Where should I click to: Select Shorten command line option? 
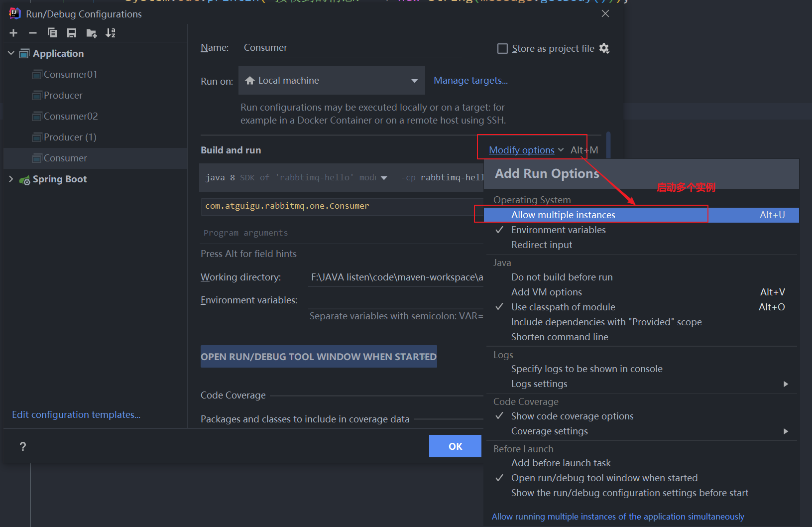tap(641, 337)
